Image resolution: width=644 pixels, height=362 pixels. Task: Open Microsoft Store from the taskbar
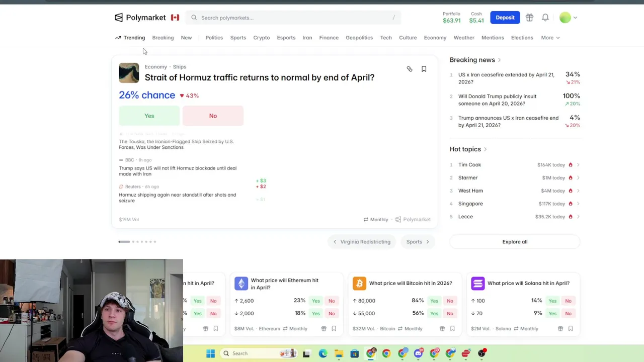(355, 353)
